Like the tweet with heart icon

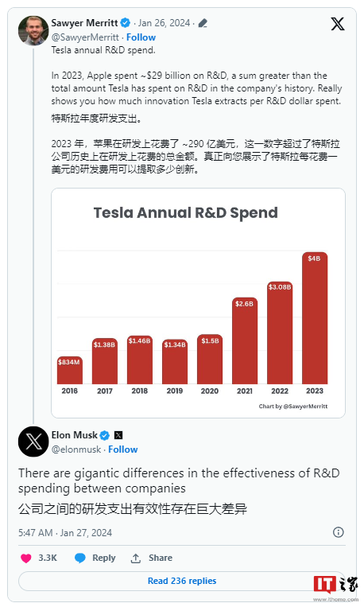(x=26, y=558)
